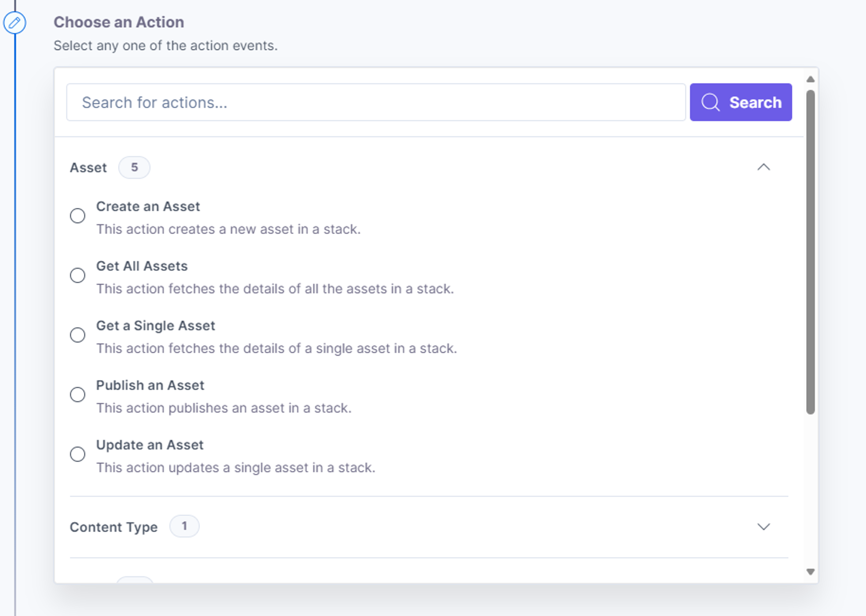Click the Get All Assets label
Viewport: 866px width, 616px height.
142,266
